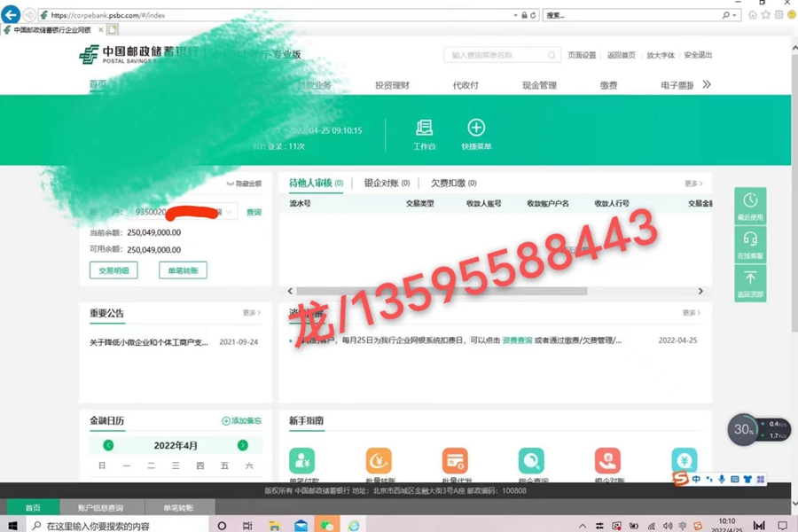The width and height of the screenshot is (798, 532).
Task: Open the 现金管理 menu
Action: (539, 85)
